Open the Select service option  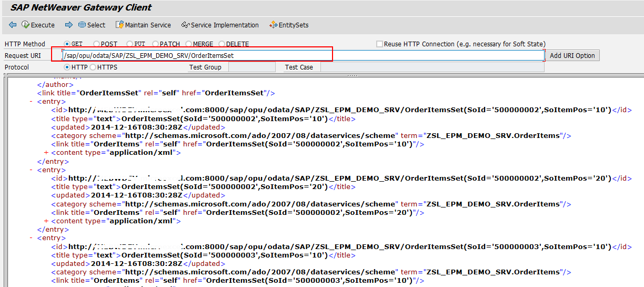(92, 25)
